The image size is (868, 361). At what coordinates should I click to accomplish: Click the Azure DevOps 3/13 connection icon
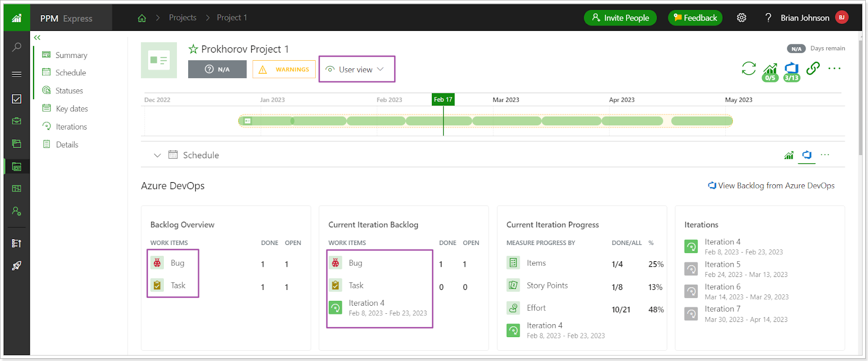click(x=792, y=72)
